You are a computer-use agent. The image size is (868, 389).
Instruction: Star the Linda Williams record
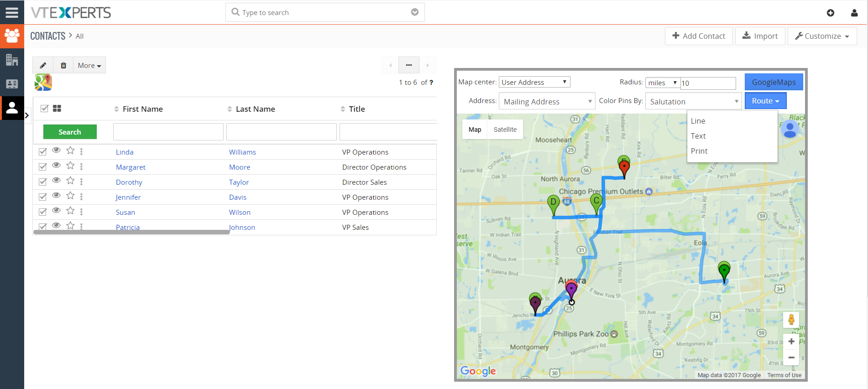coord(70,150)
